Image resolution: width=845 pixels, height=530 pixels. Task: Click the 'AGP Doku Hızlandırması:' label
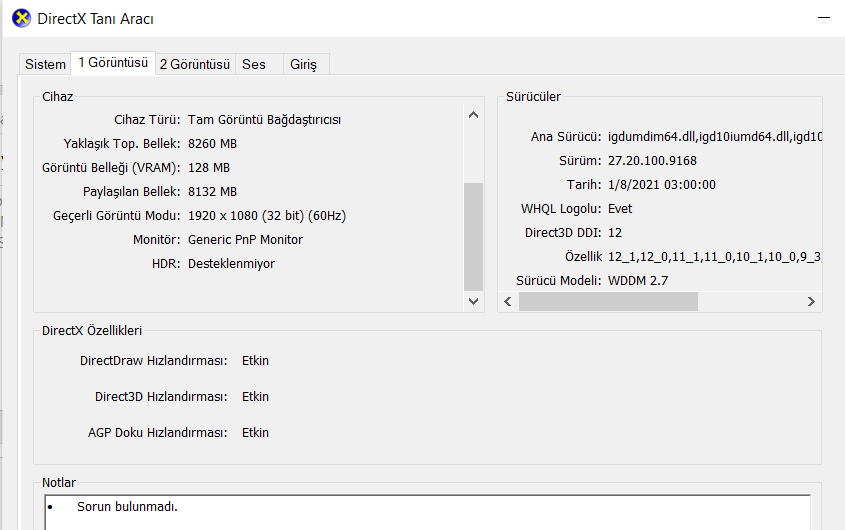coord(157,432)
